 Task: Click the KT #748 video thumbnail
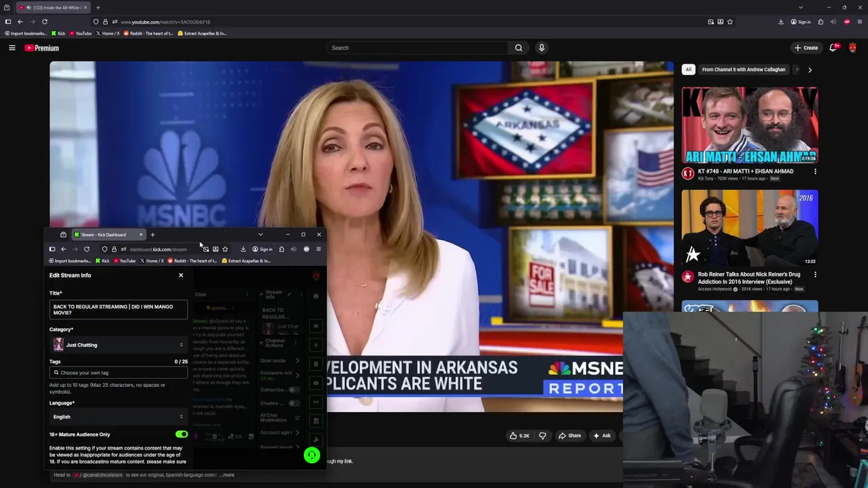tap(750, 125)
